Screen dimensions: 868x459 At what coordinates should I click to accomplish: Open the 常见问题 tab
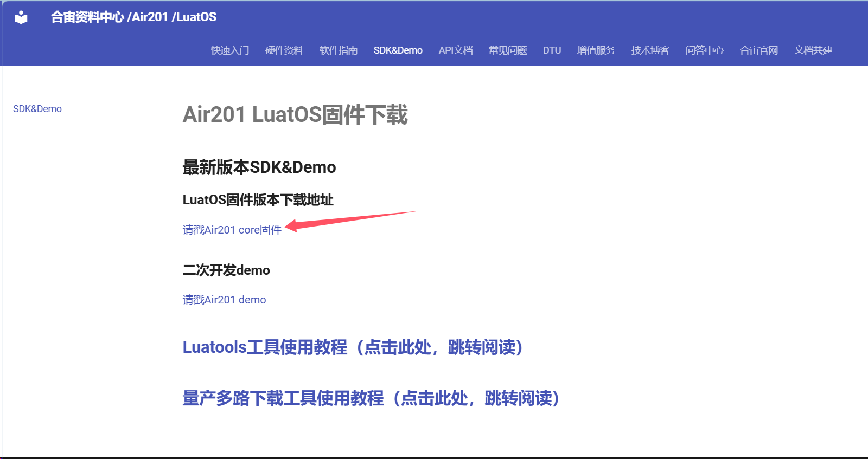point(508,50)
